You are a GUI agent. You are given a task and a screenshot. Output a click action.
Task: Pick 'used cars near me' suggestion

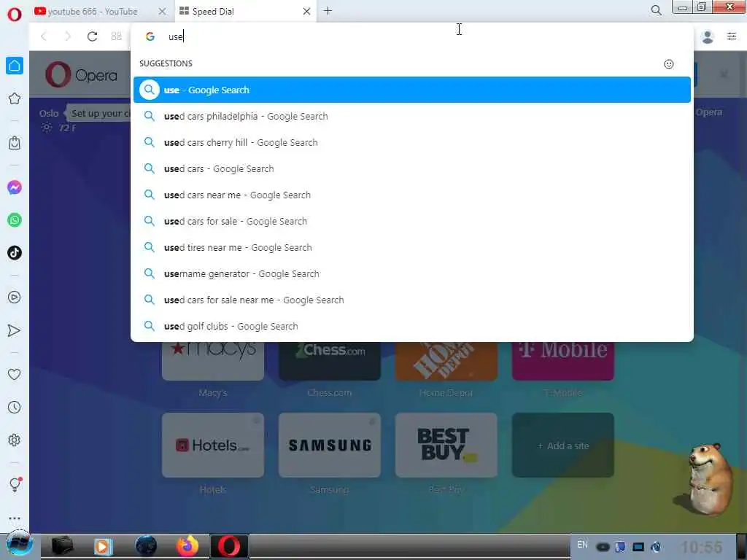(x=412, y=195)
